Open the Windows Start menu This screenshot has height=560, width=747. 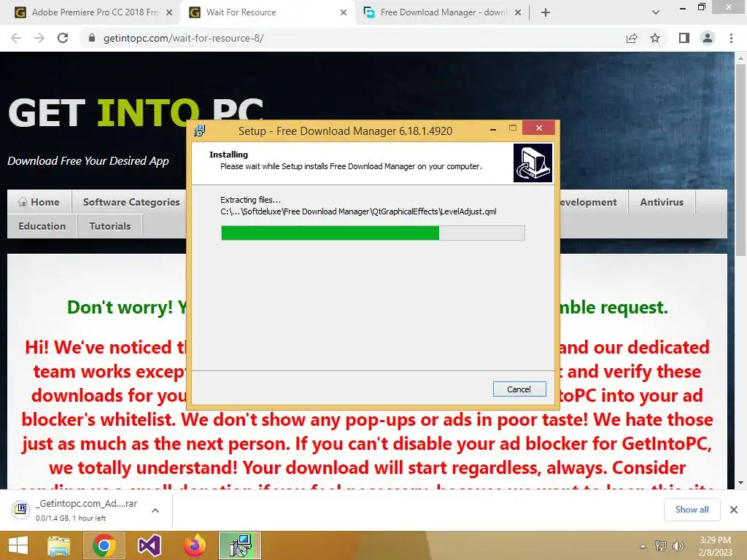(x=18, y=545)
